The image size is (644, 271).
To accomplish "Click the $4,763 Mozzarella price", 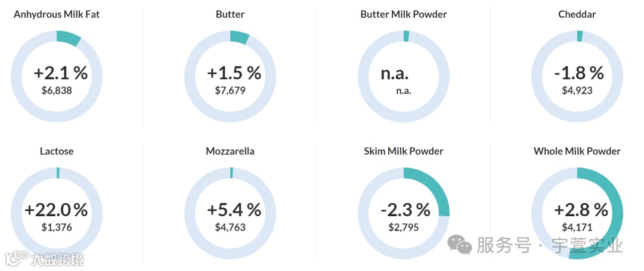I will (x=230, y=227).
